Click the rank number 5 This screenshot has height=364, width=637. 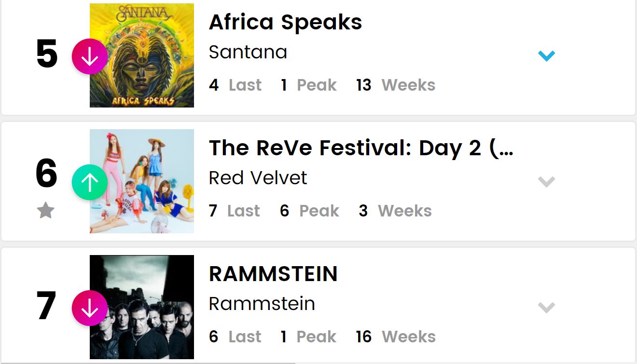point(47,54)
